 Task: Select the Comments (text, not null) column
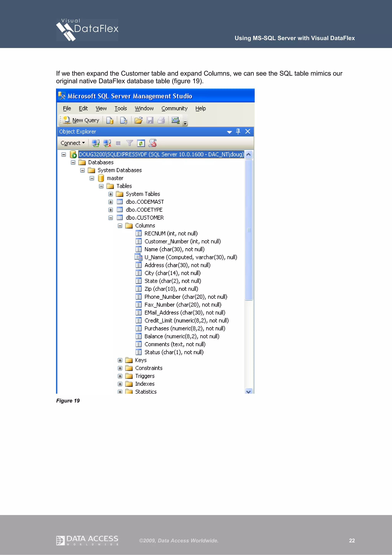coord(175,345)
